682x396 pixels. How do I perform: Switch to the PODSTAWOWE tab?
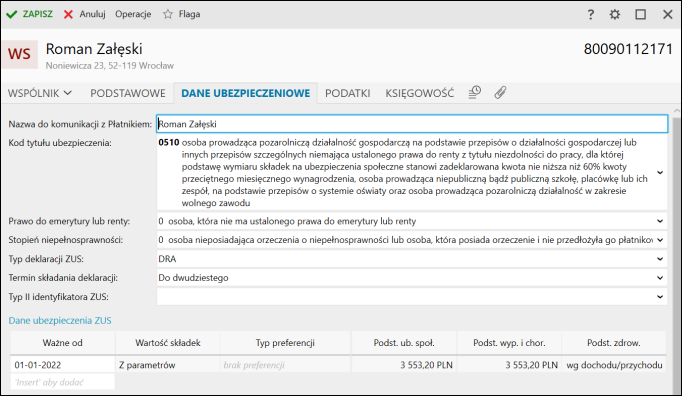click(128, 93)
